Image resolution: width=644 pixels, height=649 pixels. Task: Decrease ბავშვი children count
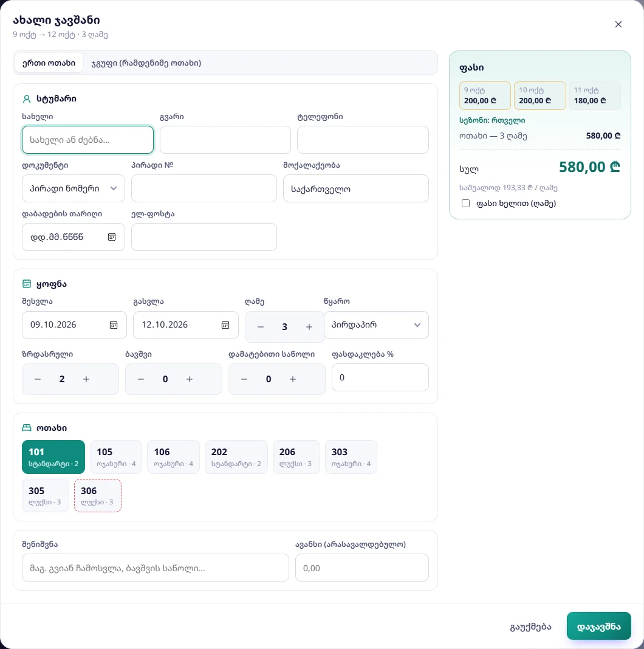click(x=141, y=379)
